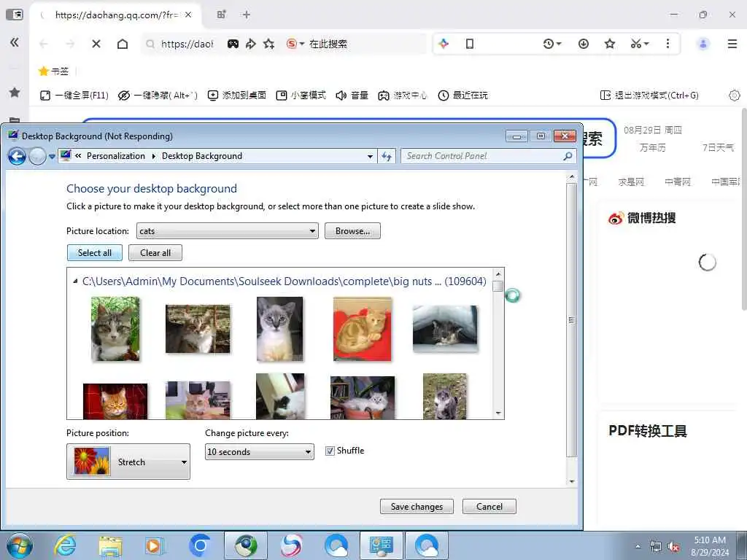Click the user profile avatar icon
Image resolution: width=747 pixels, height=560 pixels.
(703, 44)
